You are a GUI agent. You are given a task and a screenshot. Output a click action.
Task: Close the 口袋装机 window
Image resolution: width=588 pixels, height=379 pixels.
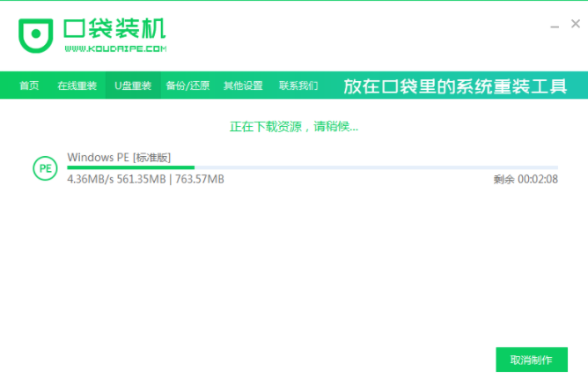coord(576,25)
